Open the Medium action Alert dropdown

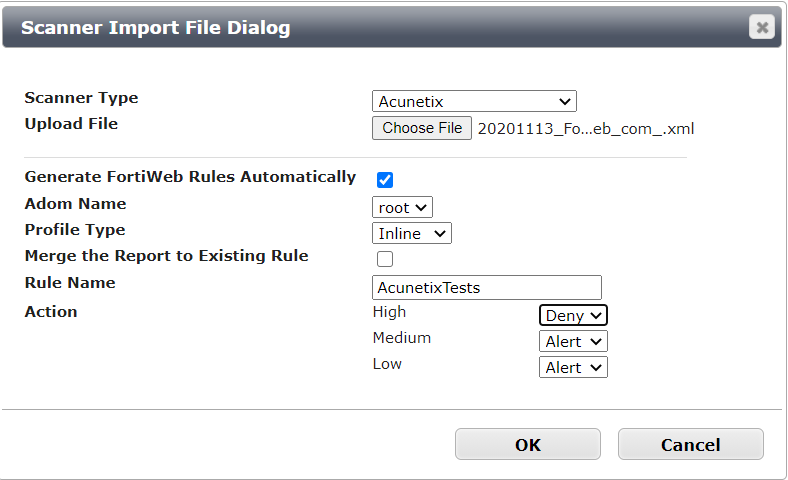573,341
